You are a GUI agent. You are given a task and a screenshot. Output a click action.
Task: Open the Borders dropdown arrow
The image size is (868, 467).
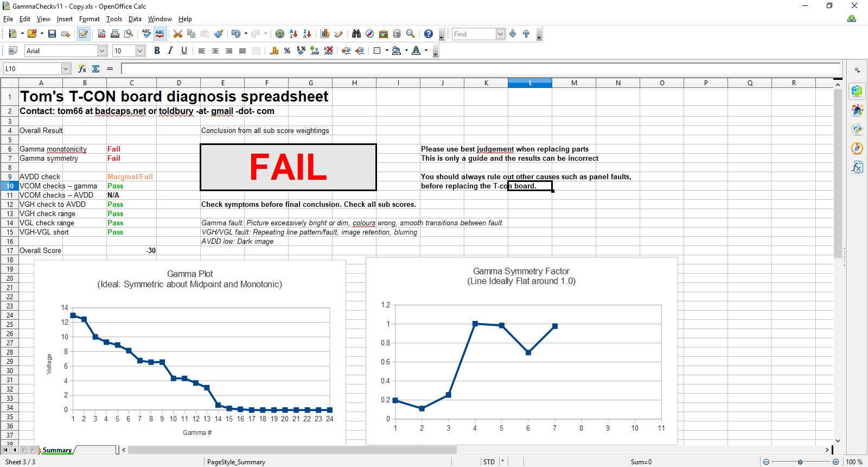[x=387, y=51]
